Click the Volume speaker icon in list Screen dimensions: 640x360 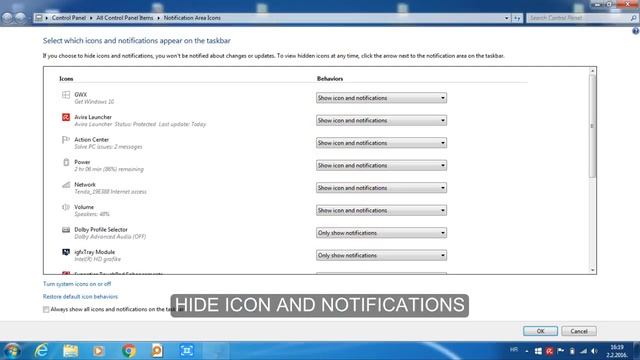(66, 207)
